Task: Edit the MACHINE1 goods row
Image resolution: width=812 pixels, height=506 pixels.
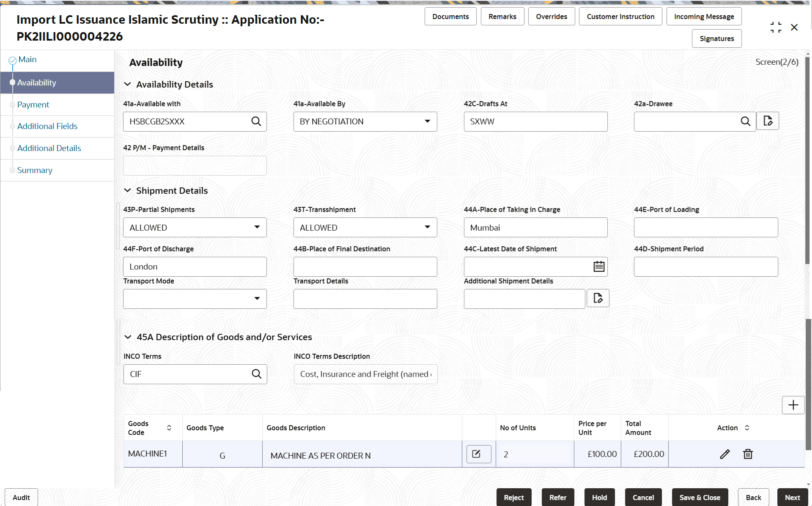Action: (725, 454)
